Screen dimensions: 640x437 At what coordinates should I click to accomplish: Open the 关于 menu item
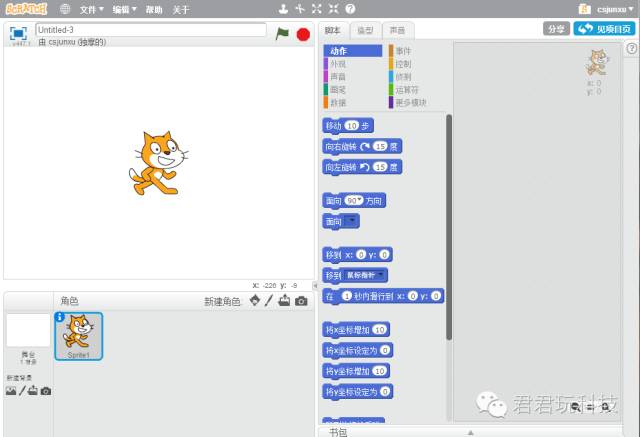tap(180, 9)
